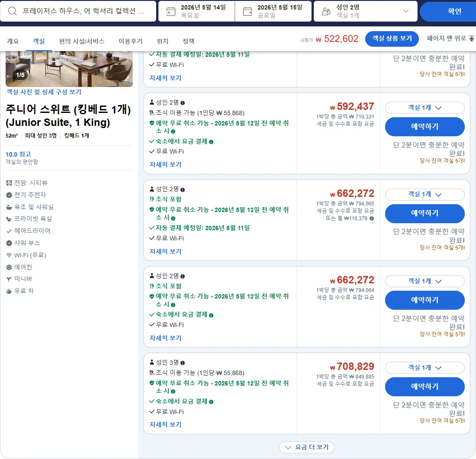476x459 pixels.
Task: Click 예약하기 for the 592,437 rate
Action: tap(425, 127)
